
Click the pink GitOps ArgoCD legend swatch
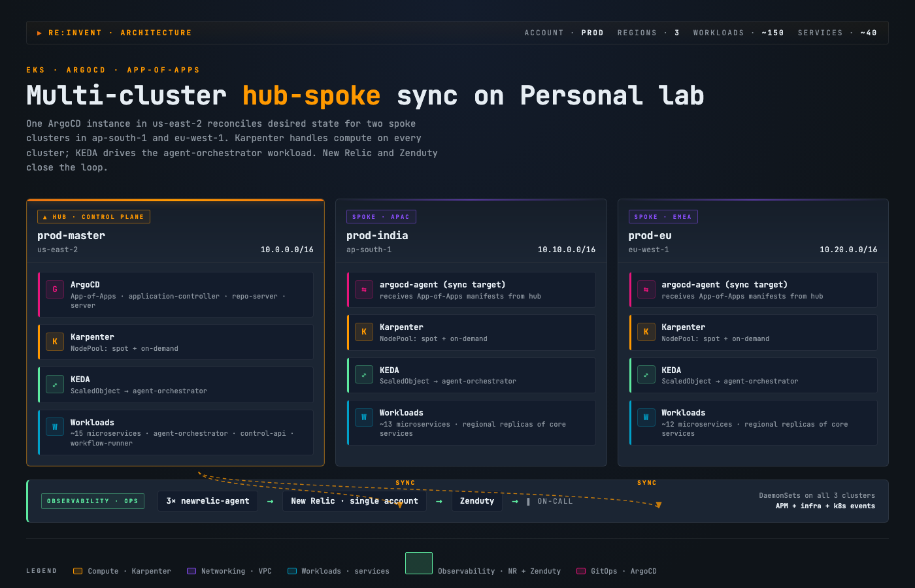pos(581,571)
